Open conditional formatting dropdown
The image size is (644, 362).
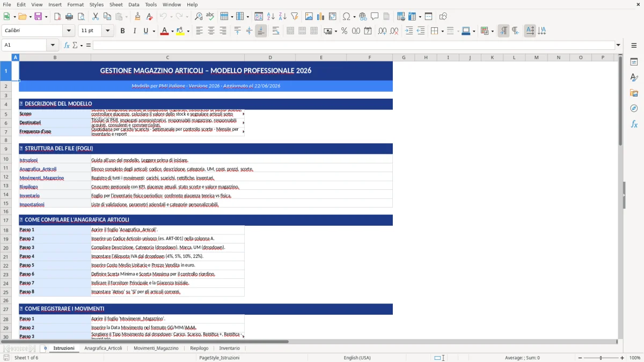click(492, 31)
